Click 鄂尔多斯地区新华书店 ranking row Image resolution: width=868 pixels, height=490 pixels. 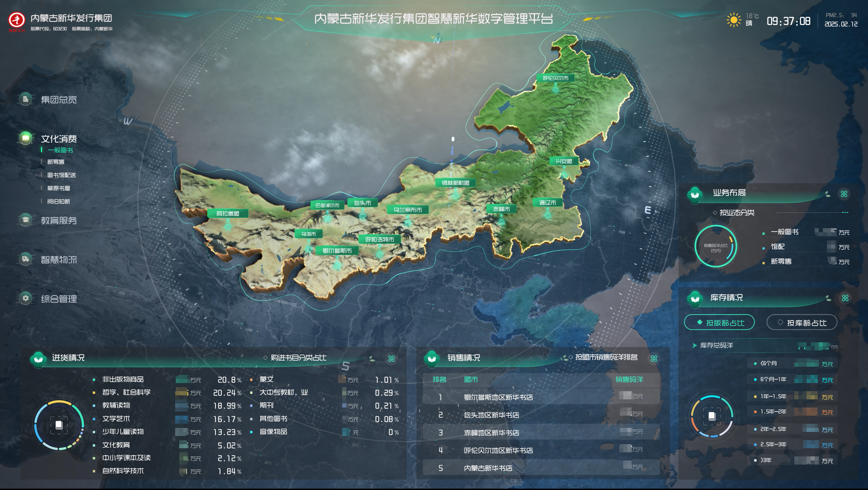click(x=541, y=397)
